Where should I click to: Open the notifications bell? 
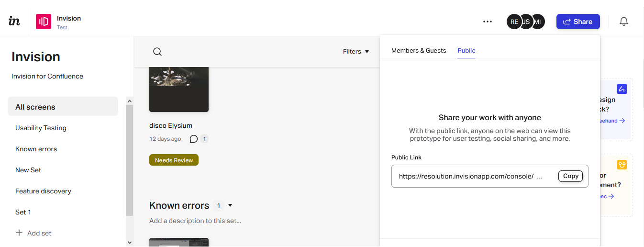623,22
